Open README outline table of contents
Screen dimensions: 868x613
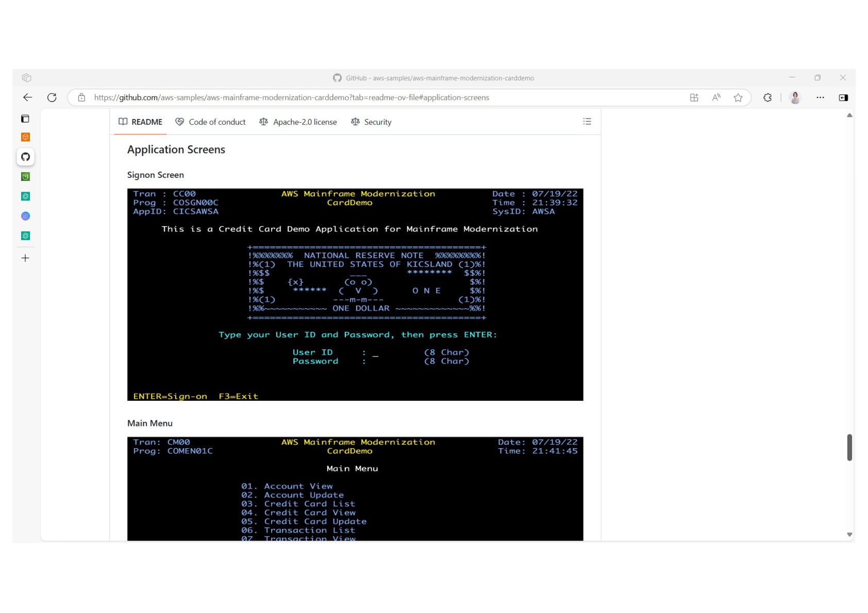click(587, 122)
